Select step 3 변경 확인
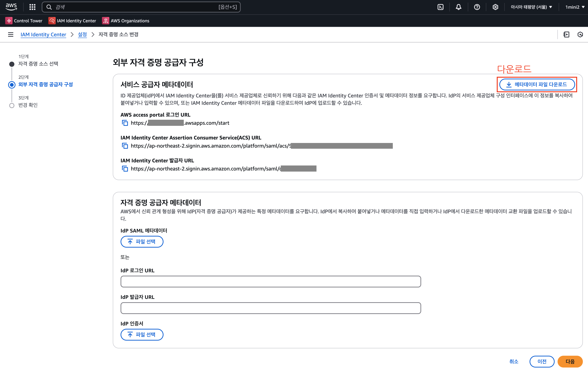Screen dimensions: 588x376 [28, 105]
